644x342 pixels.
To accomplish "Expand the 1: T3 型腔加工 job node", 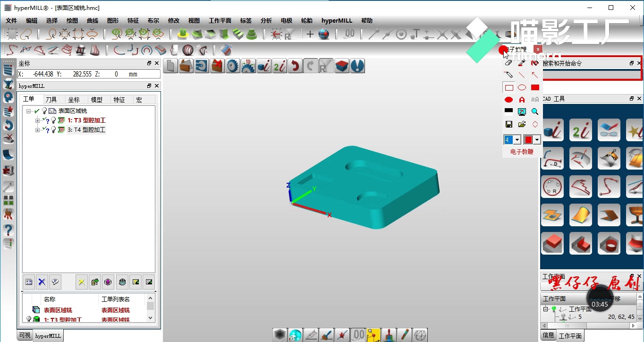I will click(x=38, y=120).
